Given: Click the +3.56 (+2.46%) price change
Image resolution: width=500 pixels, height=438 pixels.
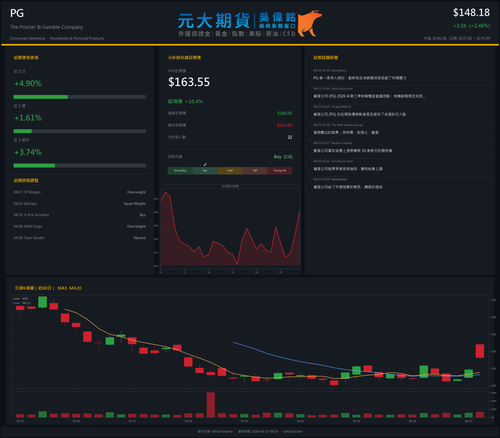Looking at the screenshot, I should point(471,26).
